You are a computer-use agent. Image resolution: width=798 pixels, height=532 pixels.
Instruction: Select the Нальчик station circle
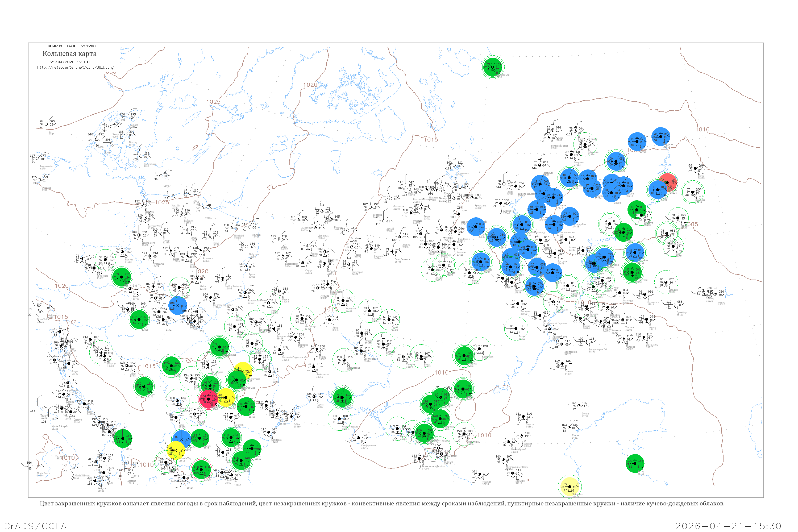coord(513,473)
